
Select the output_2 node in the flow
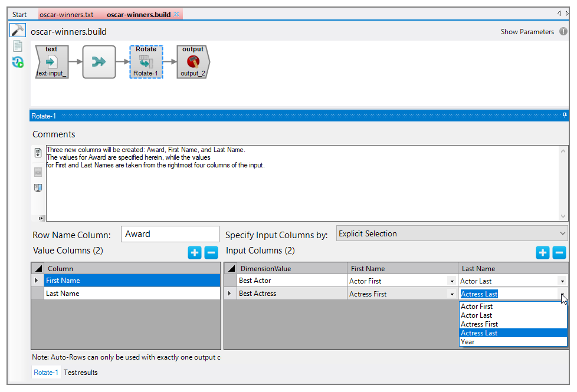[193, 62]
